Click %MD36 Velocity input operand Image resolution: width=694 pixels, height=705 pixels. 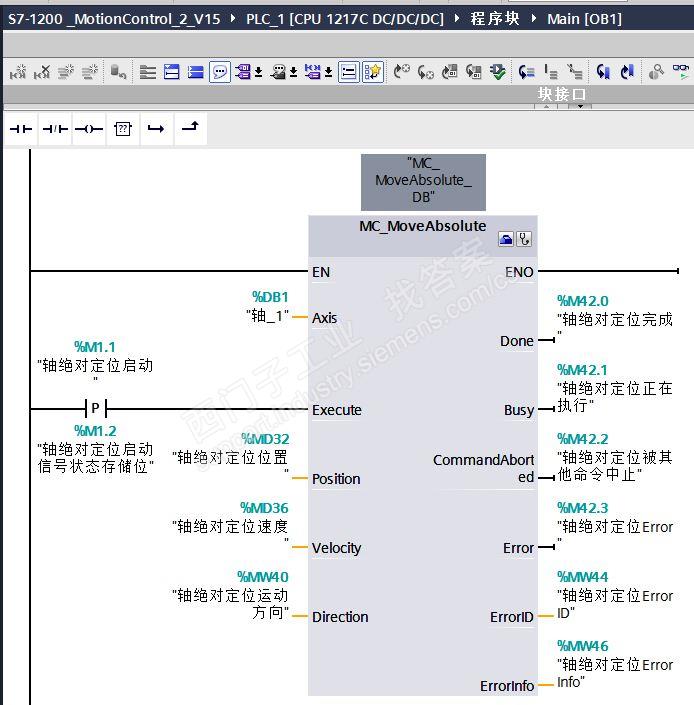264,508
